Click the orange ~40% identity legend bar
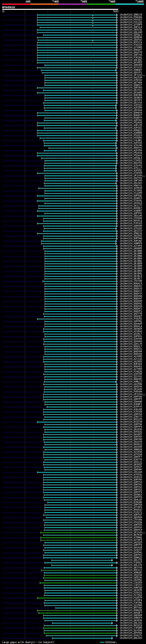This screenshot has width=146, height=644. (x=45, y=4)
